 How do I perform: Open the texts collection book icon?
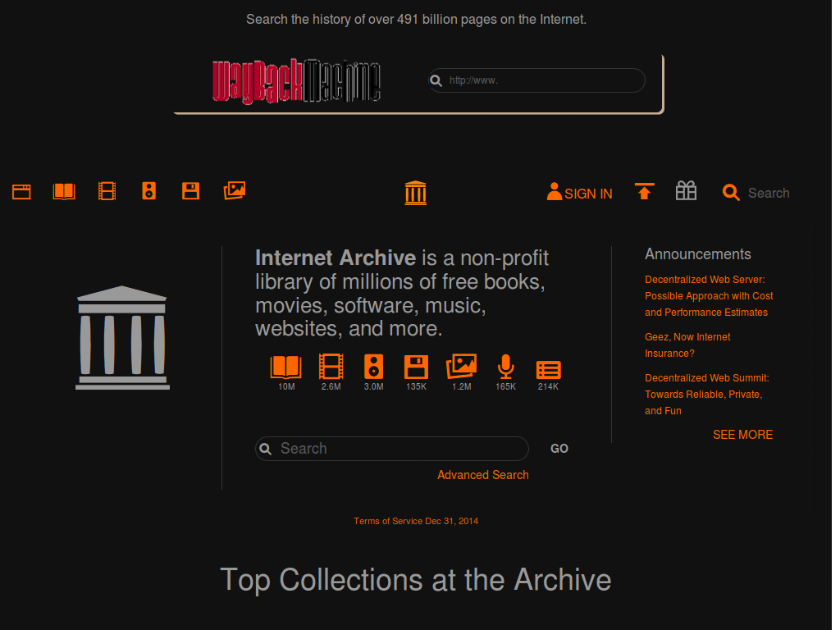click(63, 191)
